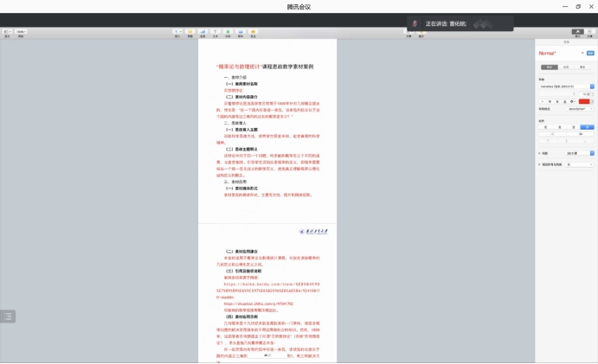Open the Insert menu in the toolbar
Image resolution: width=598 pixels, height=364 pixels.
[x=178, y=32]
